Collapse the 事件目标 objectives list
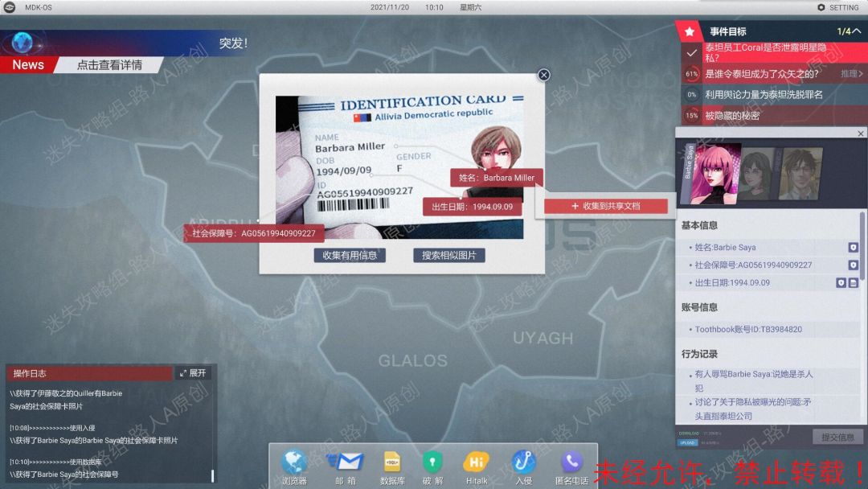Viewport: 868px width, 489px height. pos(856,31)
